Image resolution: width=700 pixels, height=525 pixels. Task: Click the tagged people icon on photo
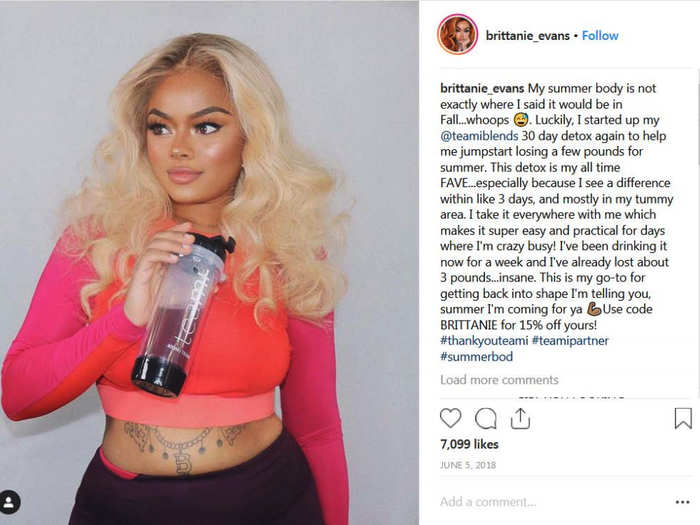[x=9, y=501]
